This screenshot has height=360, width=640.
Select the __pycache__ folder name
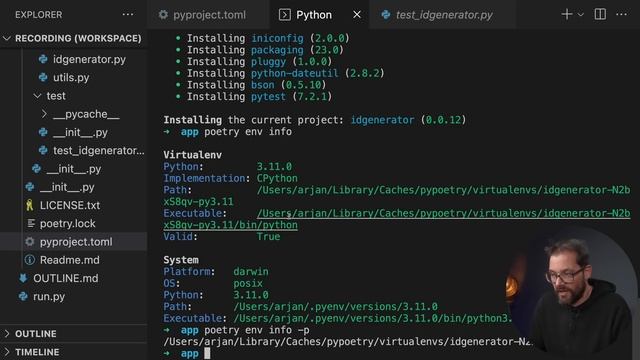coord(86,114)
